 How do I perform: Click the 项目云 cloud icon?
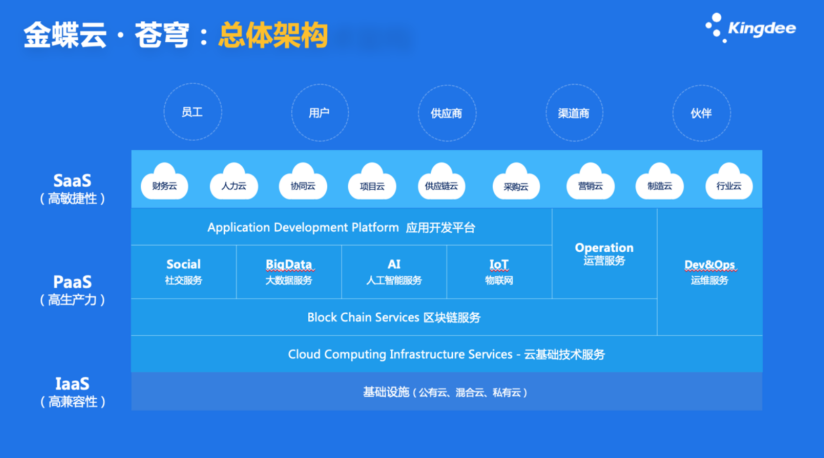click(372, 181)
